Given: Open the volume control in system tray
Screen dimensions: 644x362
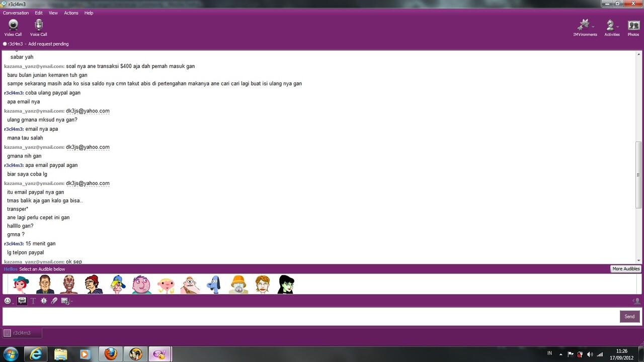Looking at the screenshot, I should pos(590,354).
